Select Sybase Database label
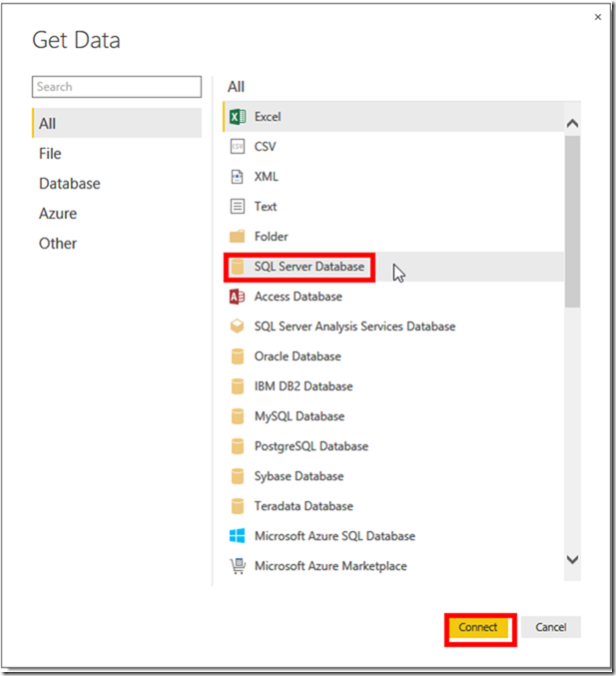616x676 pixels. (x=299, y=476)
